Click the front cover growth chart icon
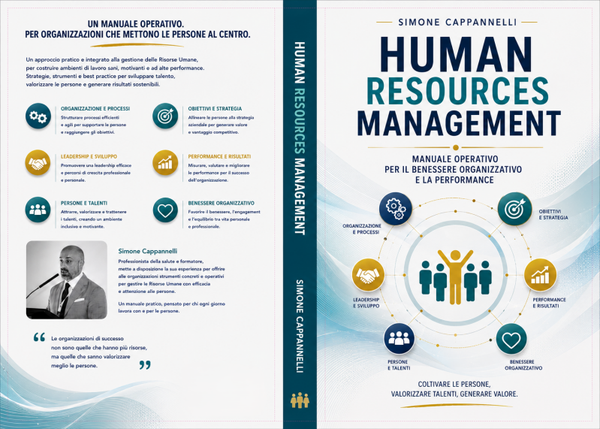This screenshot has height=429, width=600. click(x=540, y=275)
